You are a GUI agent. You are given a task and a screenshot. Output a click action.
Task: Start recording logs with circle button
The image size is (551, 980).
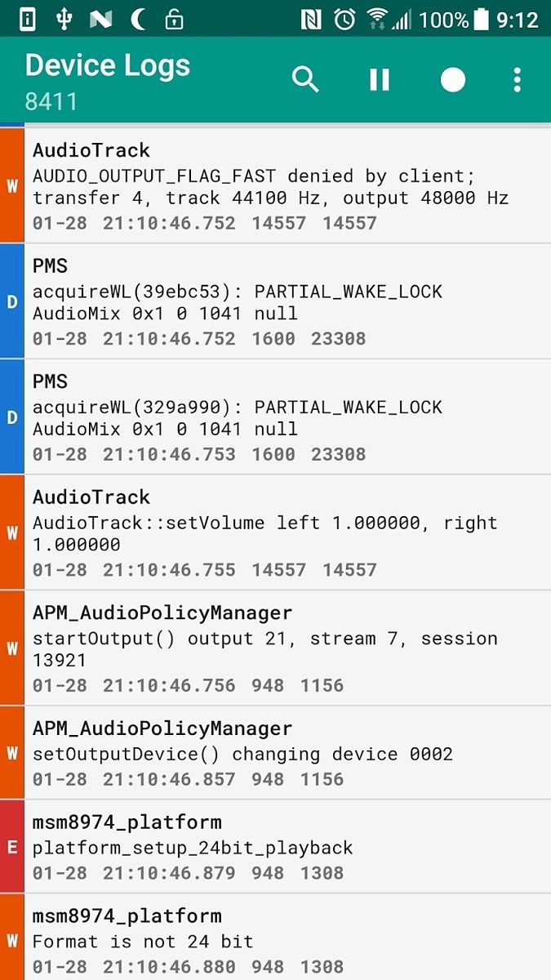[453, 80]
